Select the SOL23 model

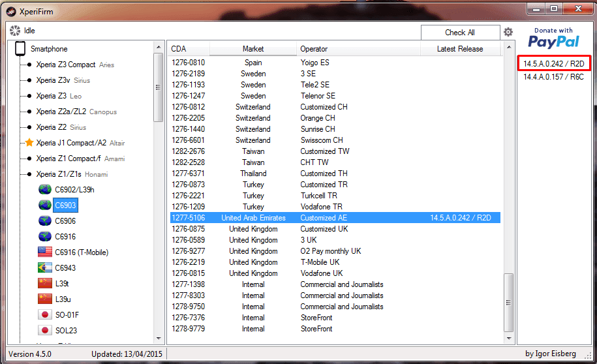point(67,331)
